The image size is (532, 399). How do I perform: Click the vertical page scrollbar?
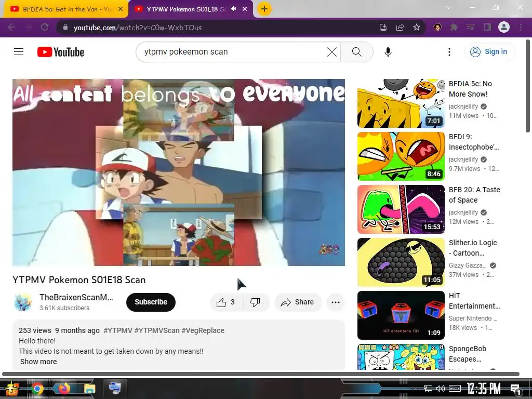528,86
